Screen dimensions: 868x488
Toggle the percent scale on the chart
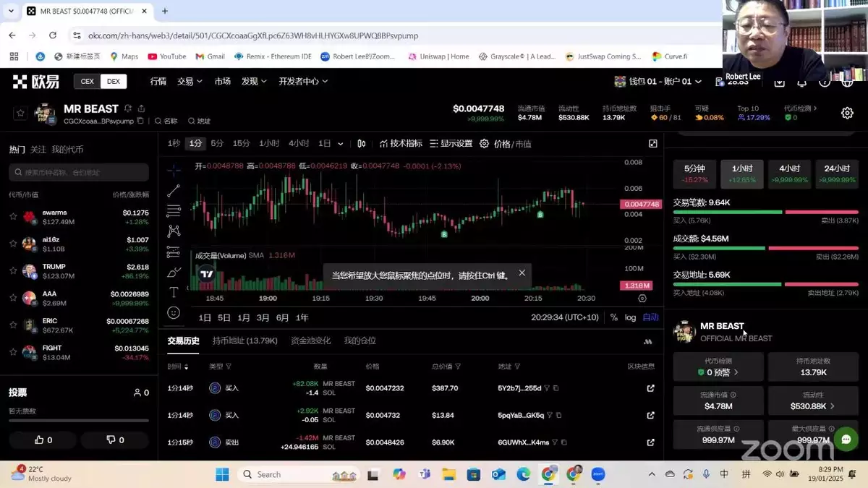coord(614,317)
